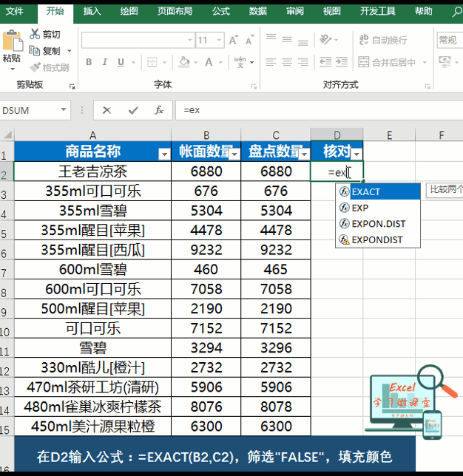Click the Format Painter brush
463x476 pixels.
coord(36,67)
